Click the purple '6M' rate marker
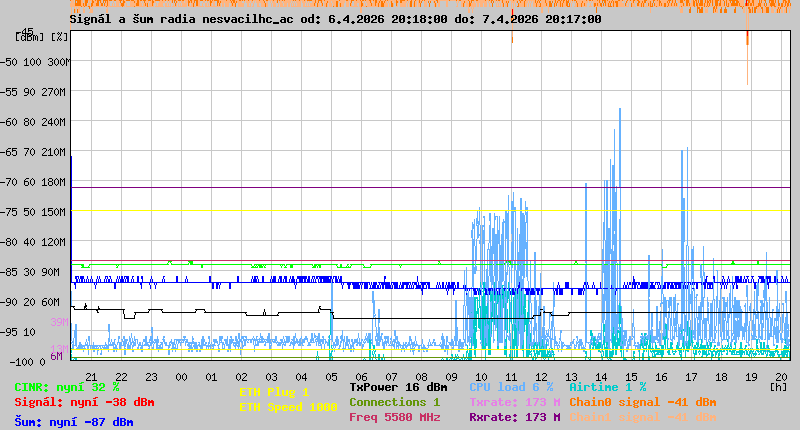The height and width of the screenshot is (430, 800). pos(56,356)
